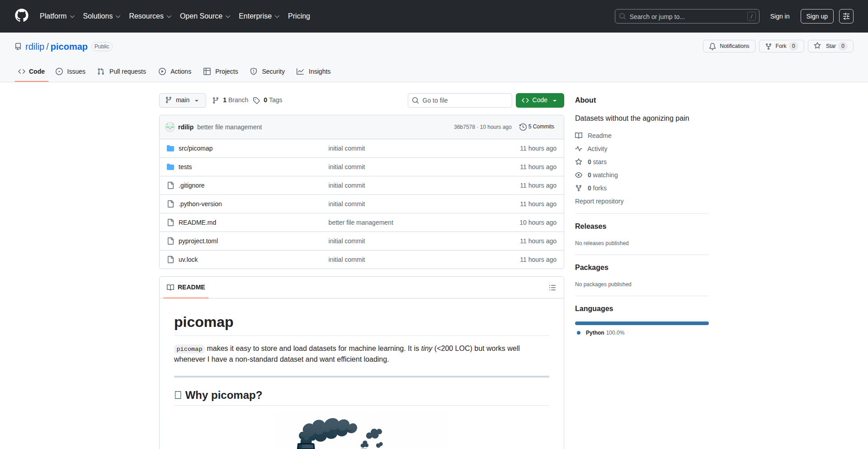Click the Python language color dot
This screenshot has width=868, height=449.
click(579, 333)
